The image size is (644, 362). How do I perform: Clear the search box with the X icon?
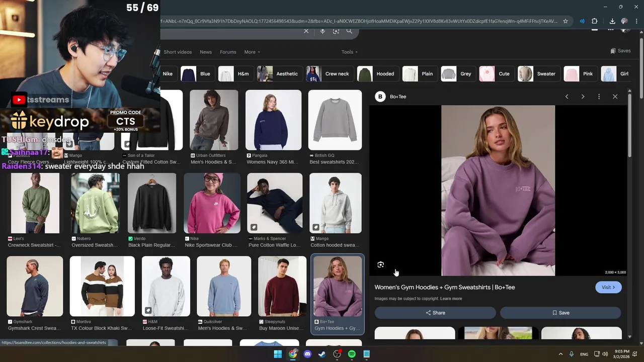click(306, 31)
